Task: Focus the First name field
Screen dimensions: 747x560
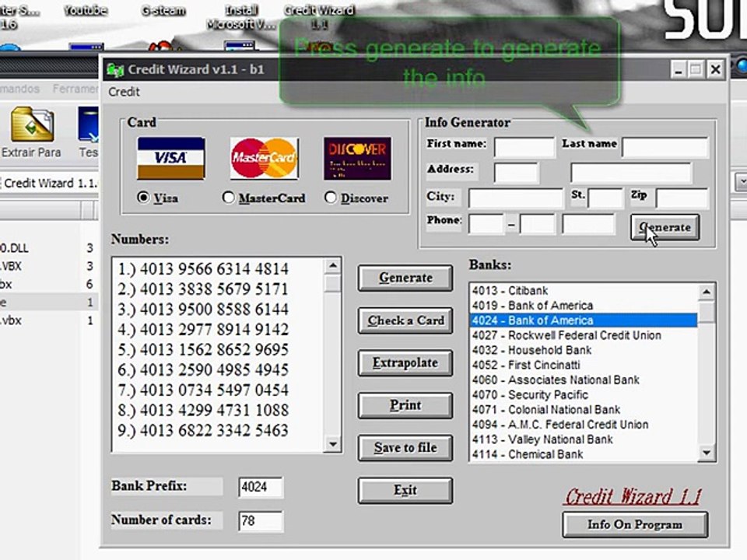Action: (524, 147)
